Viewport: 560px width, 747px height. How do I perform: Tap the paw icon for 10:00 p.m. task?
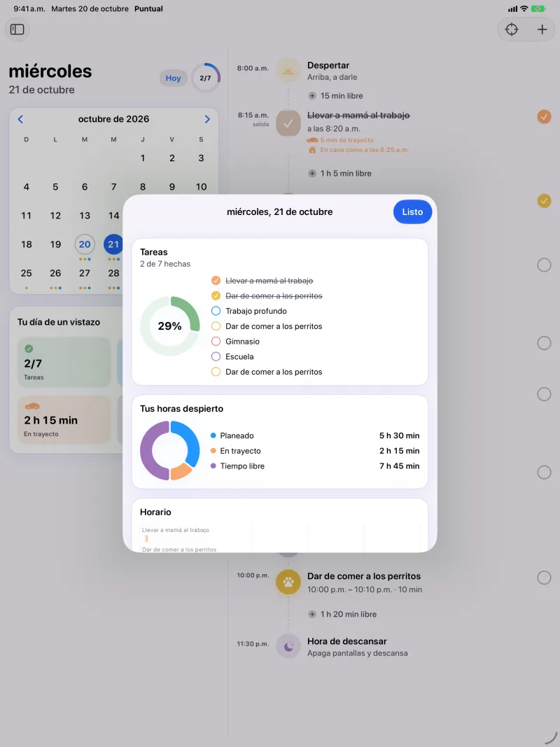click(x=288, y=582)
